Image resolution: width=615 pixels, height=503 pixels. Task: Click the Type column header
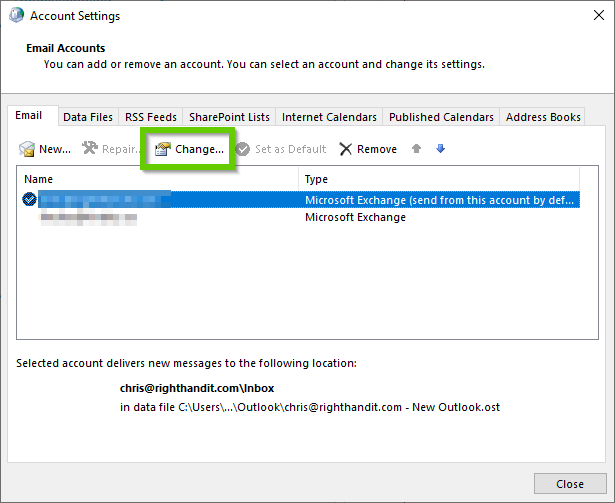(x=439, y=179)
